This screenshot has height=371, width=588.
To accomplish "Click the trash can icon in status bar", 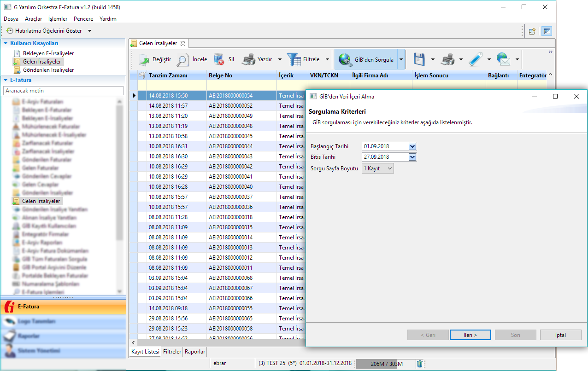I will 420,364.
